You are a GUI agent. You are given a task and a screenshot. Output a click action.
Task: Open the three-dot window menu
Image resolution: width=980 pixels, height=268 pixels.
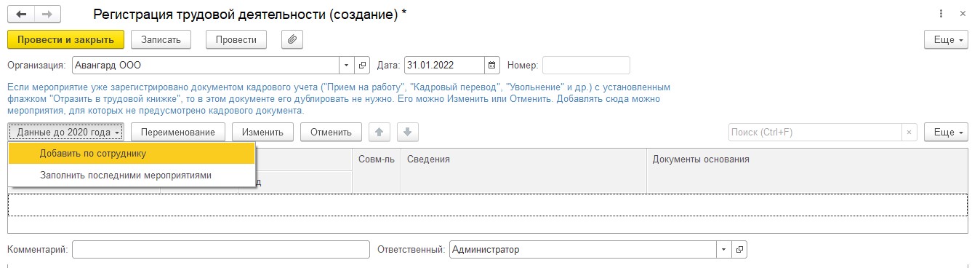pos(941,14)
